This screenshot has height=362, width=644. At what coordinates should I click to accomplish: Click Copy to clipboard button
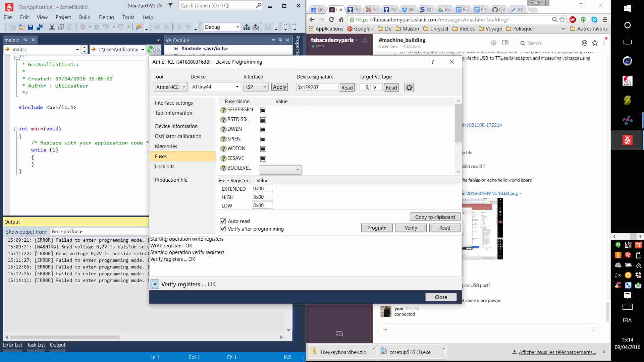click(x=435, y=217)
